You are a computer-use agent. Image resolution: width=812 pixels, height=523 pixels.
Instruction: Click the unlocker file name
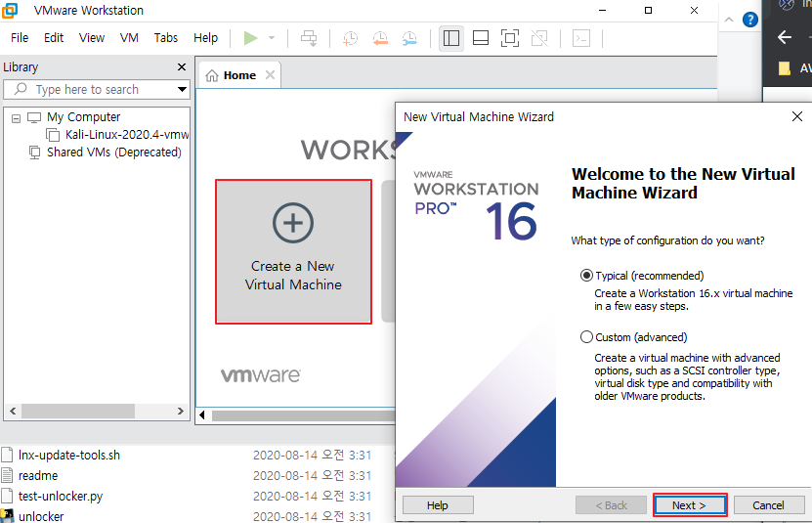pos(41,516)
